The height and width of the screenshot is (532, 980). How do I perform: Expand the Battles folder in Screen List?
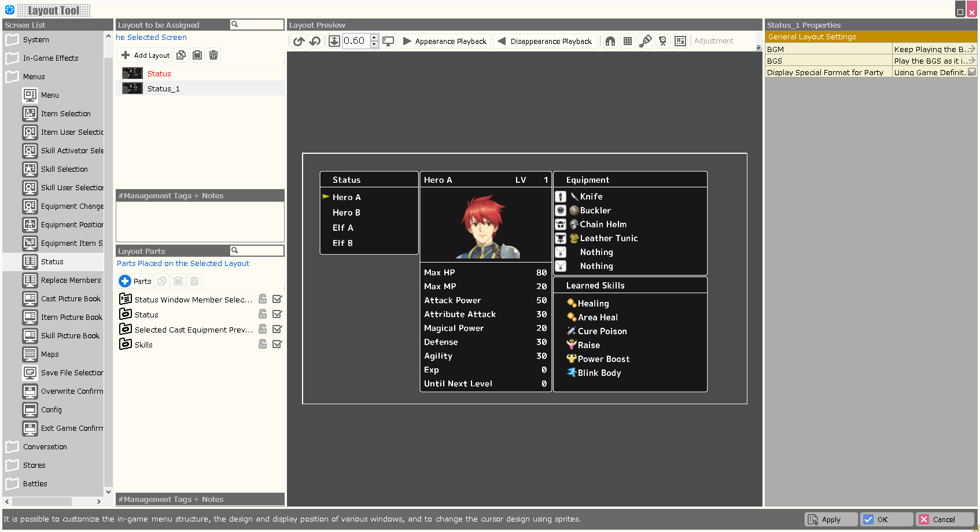(x=12, y=484)
